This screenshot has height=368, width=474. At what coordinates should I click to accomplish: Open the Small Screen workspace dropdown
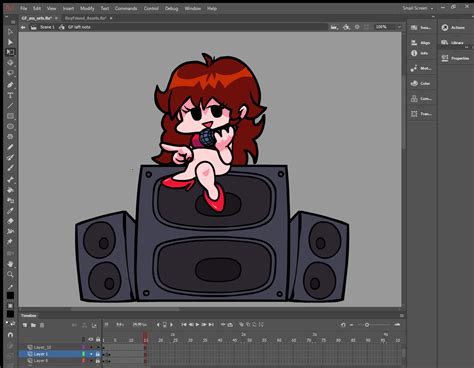(x=418, y=8)
